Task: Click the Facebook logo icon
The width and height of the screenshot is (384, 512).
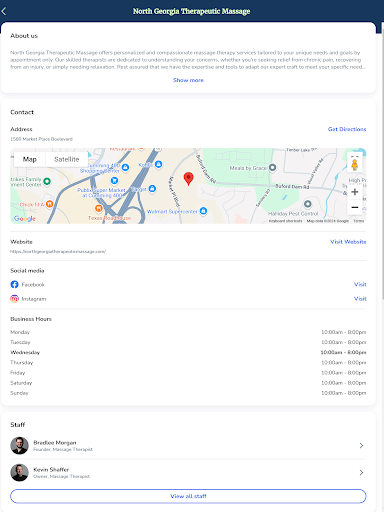Action: 14,284
